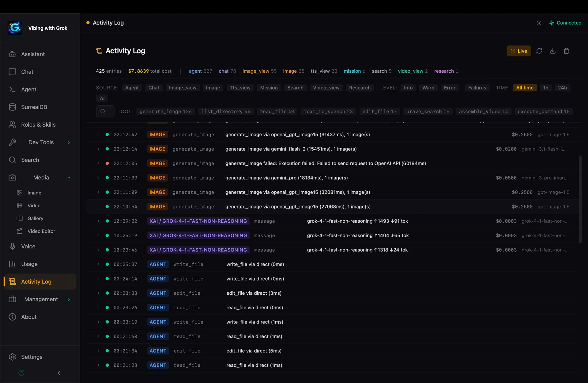This screenshot has width=588, height=383.
Task: Refresh the Activity Log with the refresh icon
Action: tap(539, 51)
